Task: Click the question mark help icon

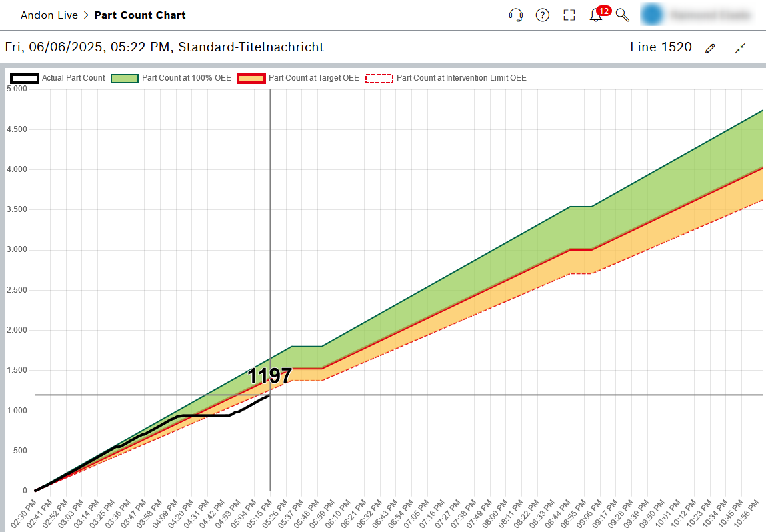Action: [x=543, y=15]
